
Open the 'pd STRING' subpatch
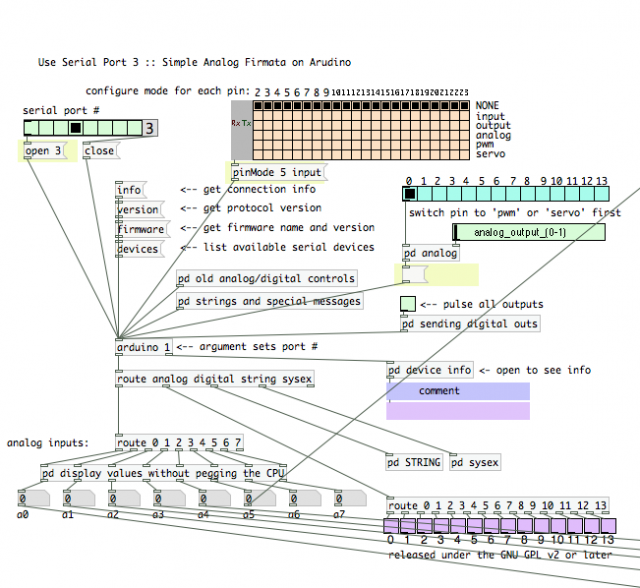tap(415, 463)
